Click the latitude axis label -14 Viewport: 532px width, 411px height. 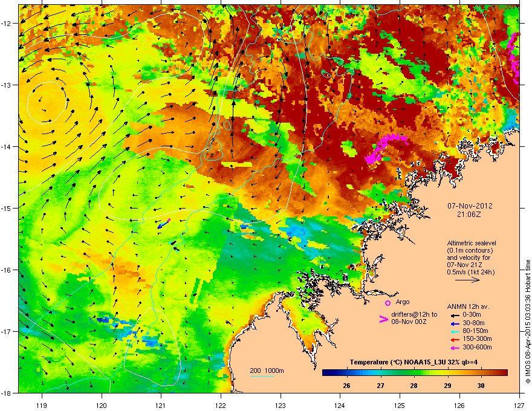click(7, 146)
